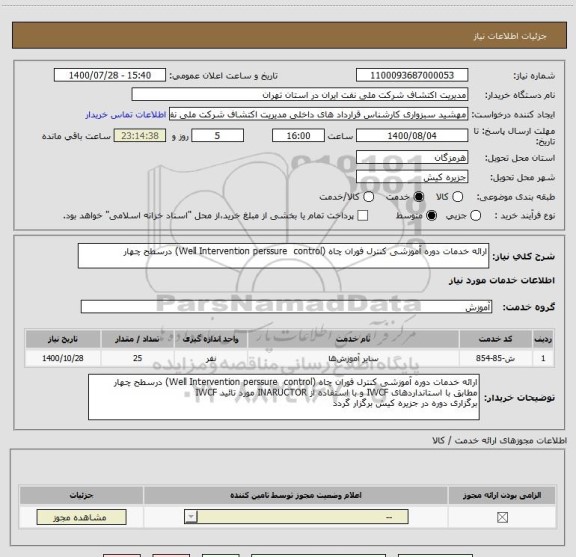Open اطلاعات تماس خریدار link

pyautogui.click(x=126, y=115)
